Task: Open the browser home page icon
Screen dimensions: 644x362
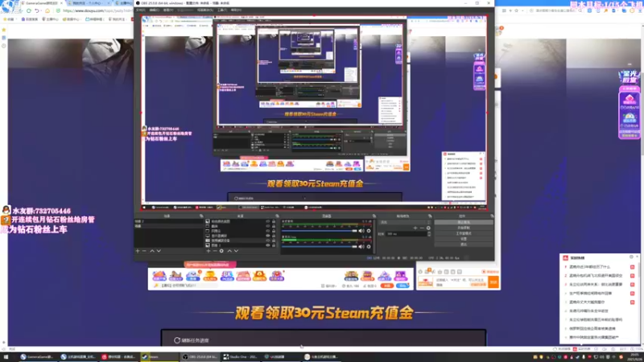Action: coord(47,10)
